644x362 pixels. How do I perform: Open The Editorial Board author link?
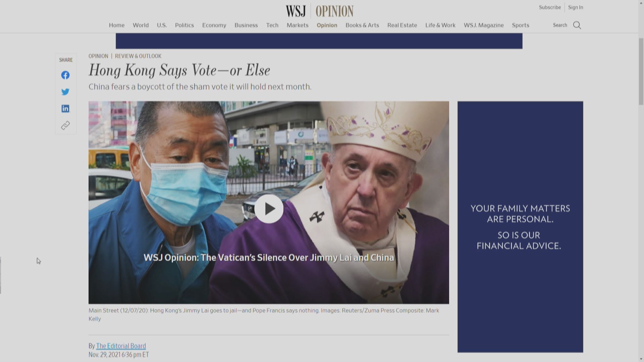(x=121, y=346)
